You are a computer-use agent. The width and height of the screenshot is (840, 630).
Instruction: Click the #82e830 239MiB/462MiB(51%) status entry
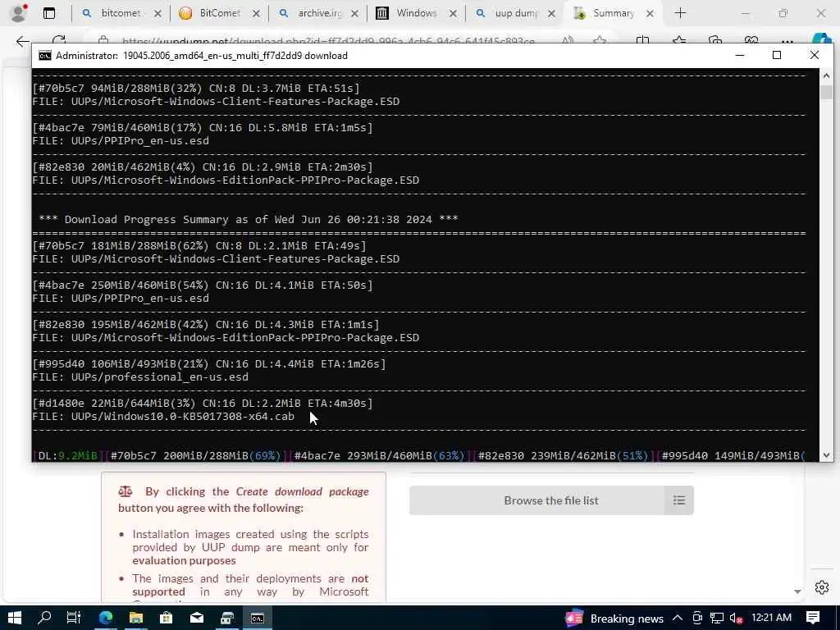[563, 455]
